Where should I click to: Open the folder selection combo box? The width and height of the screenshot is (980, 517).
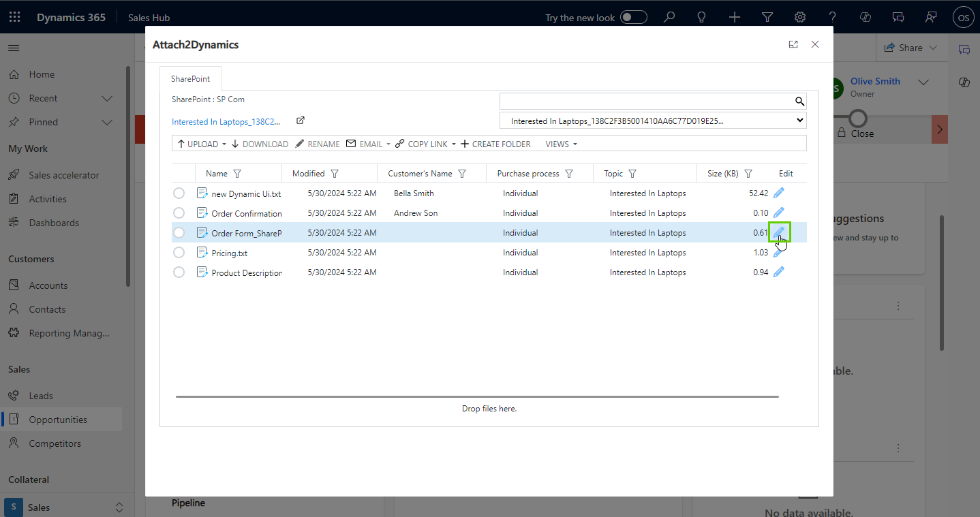tap(652, 121)
